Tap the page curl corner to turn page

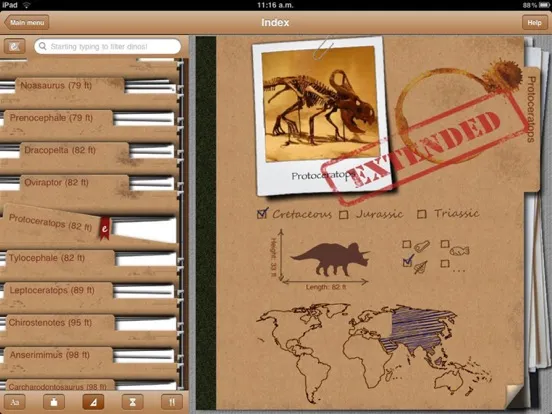514,396
